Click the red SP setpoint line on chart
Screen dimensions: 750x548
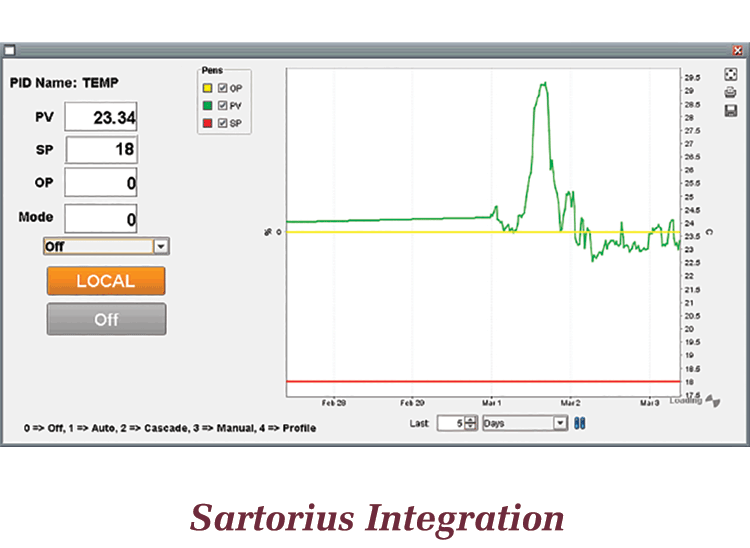tap(483, 382)
